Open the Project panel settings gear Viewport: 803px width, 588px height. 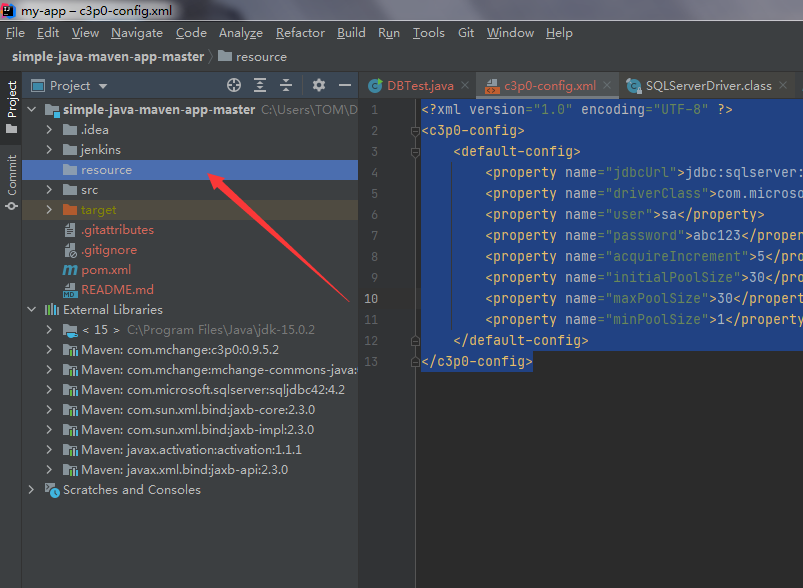click(317, 86)
